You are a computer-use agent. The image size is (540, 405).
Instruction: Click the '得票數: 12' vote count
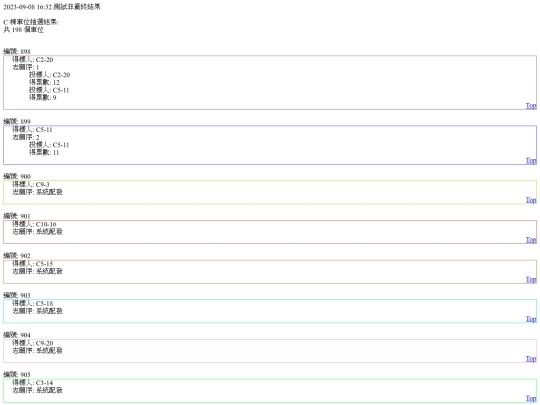44,82
